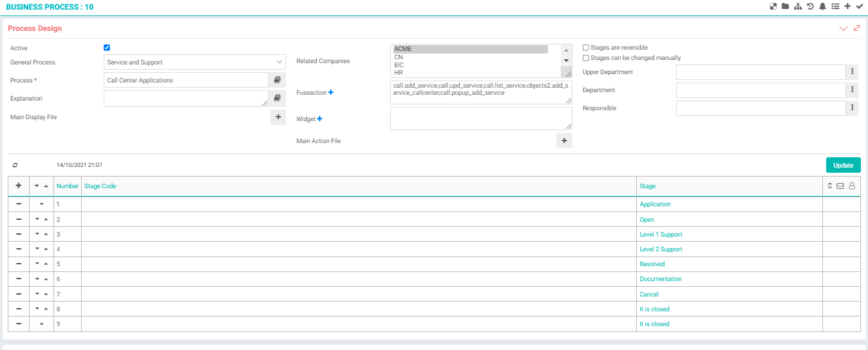The image size is (868, 350).
Task: Select CN in Related Companies list
Action: tap(399, 57)
